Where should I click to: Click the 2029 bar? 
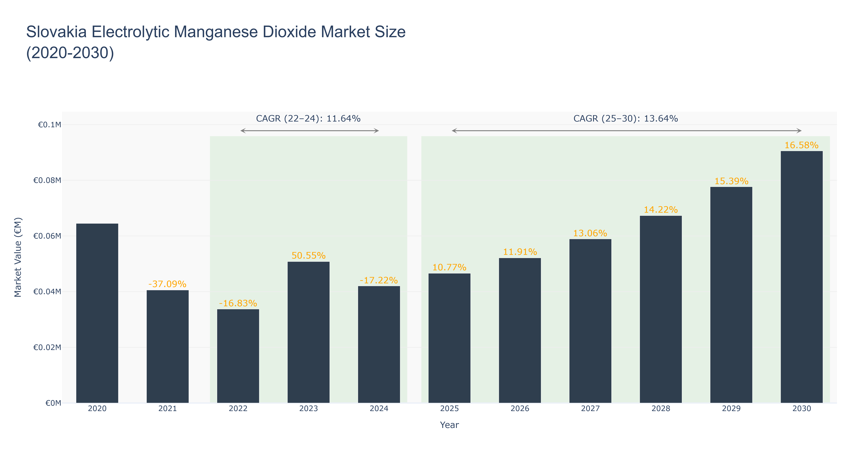(731, 295)
